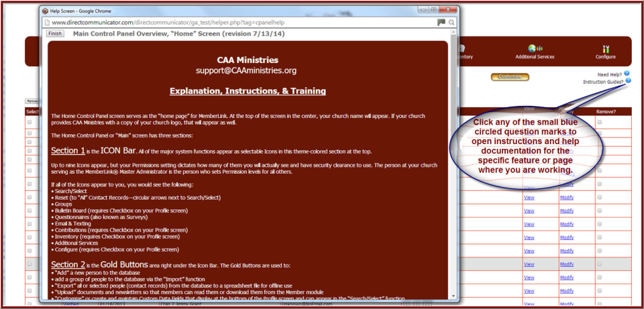
Task: Click the help window scrollbar down arrow
Action: tap(453, 296)
